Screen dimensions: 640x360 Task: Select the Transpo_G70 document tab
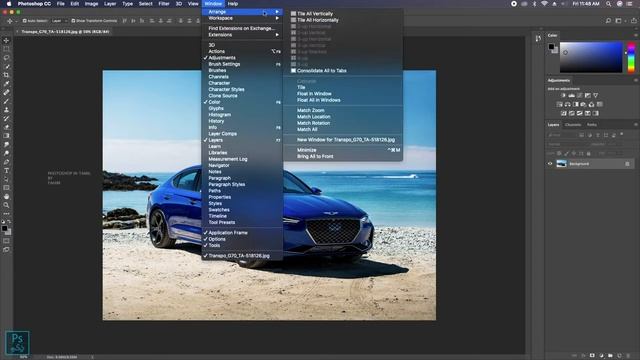64,32
